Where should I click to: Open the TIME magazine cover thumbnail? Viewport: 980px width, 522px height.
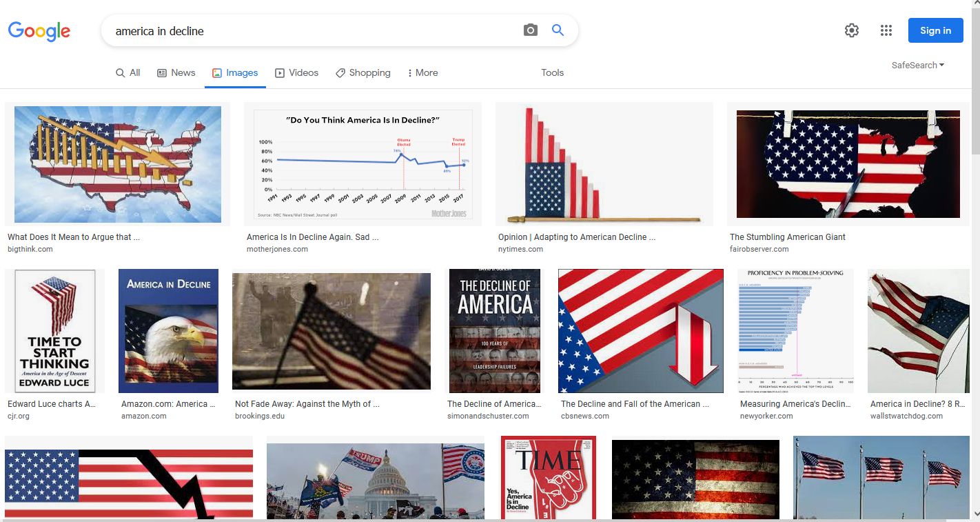pos(548,477)
